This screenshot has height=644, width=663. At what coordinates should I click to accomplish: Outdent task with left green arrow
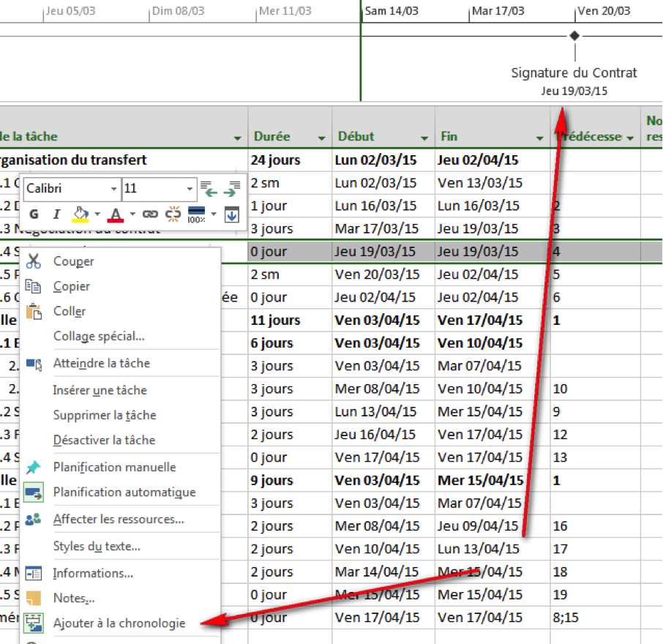(209, 189)
